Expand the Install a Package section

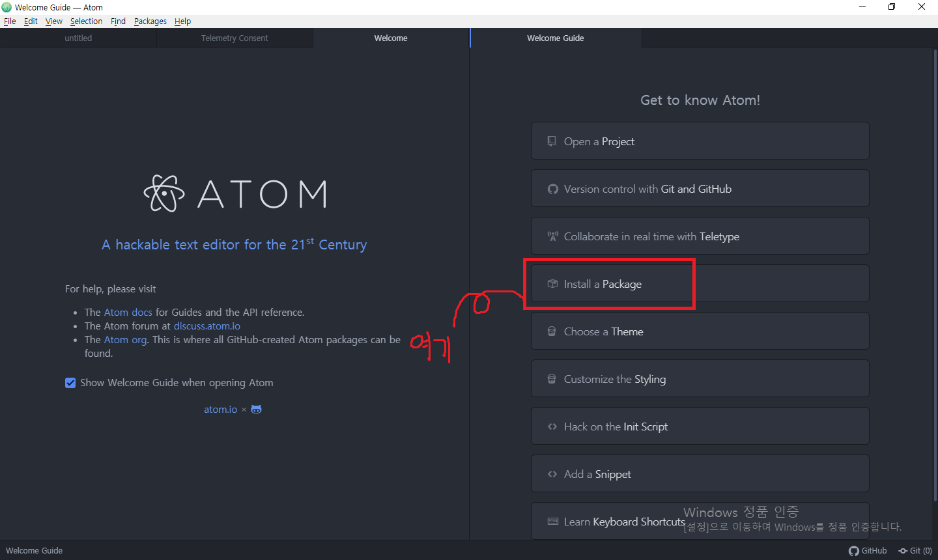[700, 283]
